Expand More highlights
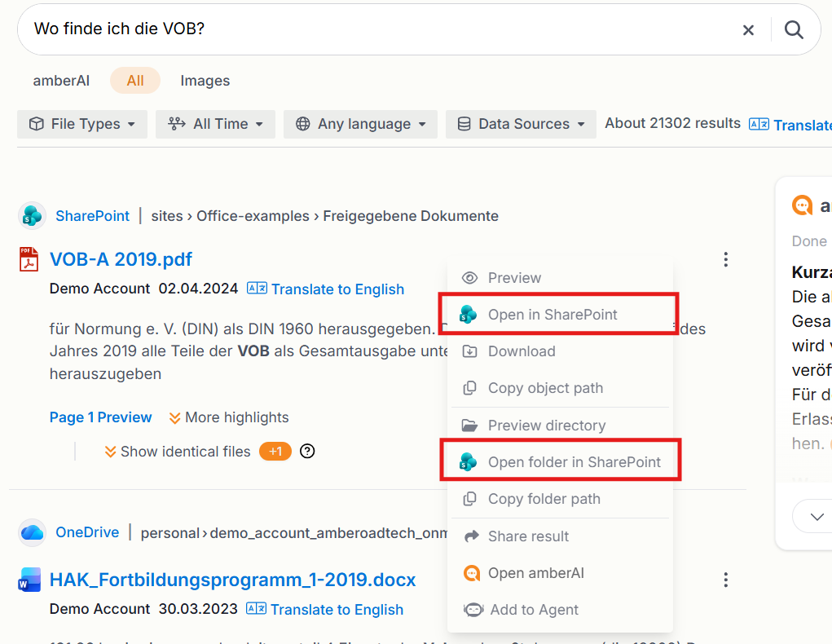832x644 pixels. tap(229, 417)
